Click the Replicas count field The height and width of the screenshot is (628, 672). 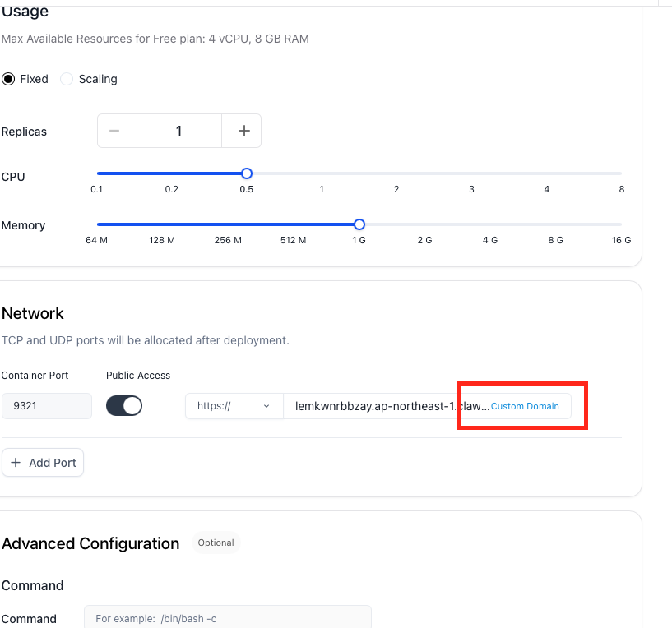point(178,131)
